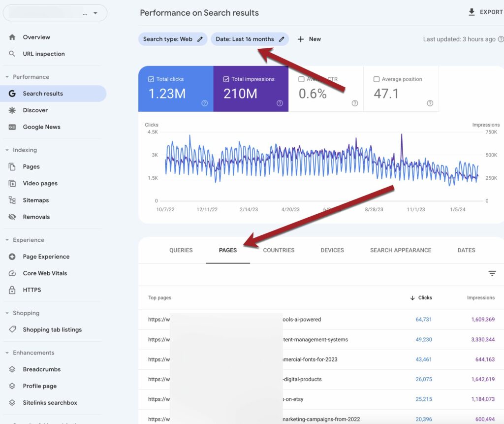
Task: Collapse the Performance sidebar section
Action: pyautogui.click(x=7, y=77)
